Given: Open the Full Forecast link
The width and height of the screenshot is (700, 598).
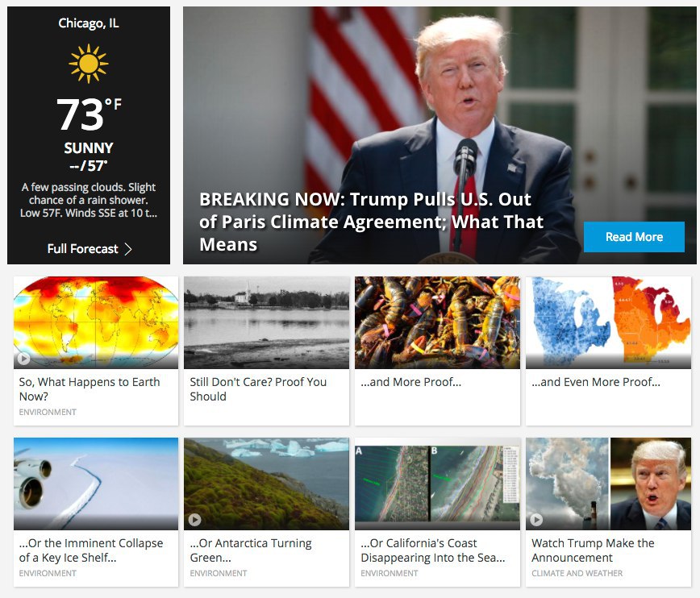Looking at the screenshot, I should coord(90,248).
